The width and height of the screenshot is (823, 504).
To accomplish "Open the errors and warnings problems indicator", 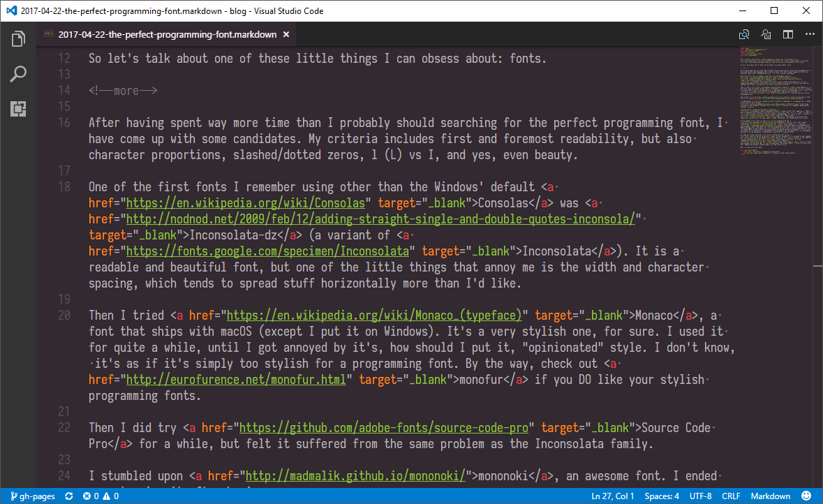I will pyautogui.click(x=101, y=496).
